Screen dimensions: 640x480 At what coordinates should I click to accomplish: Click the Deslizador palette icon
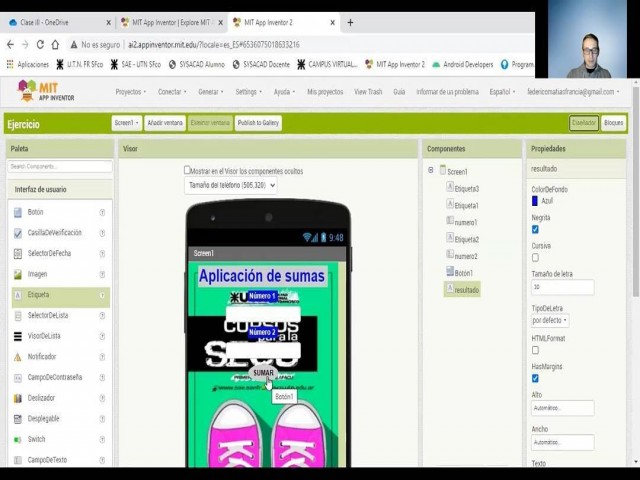(x=18, y=398)
